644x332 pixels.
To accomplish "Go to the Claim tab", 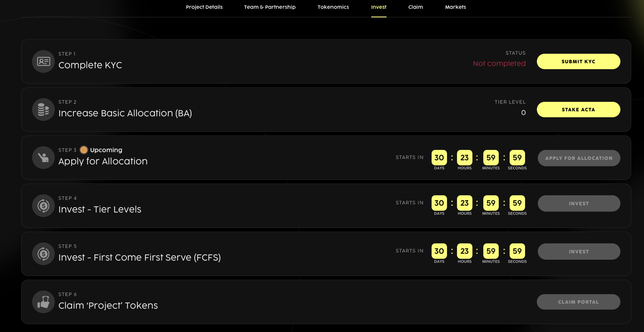I will coord(416,7).
